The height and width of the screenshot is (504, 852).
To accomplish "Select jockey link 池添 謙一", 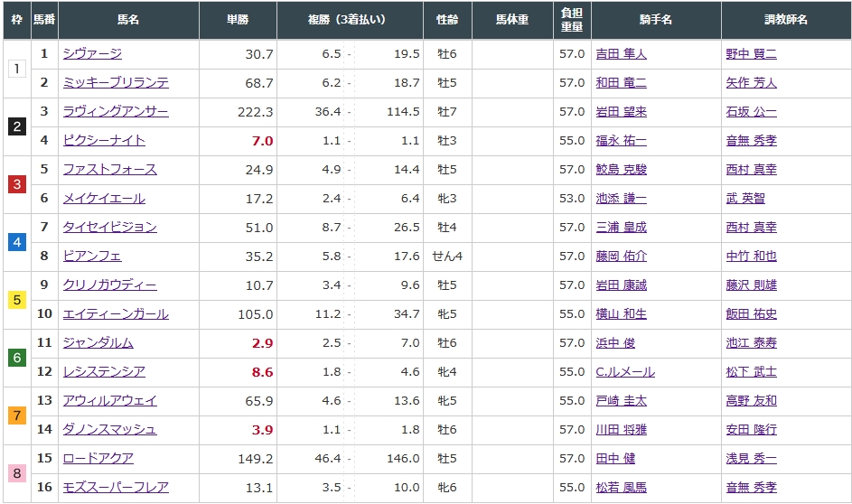I will coord(622,199).
